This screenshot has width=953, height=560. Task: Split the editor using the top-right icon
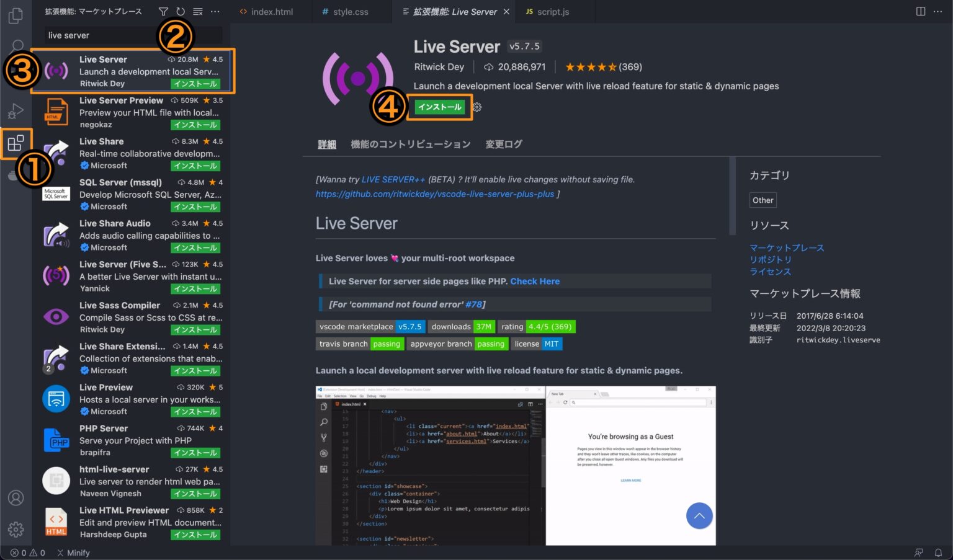tap(919, 11)
